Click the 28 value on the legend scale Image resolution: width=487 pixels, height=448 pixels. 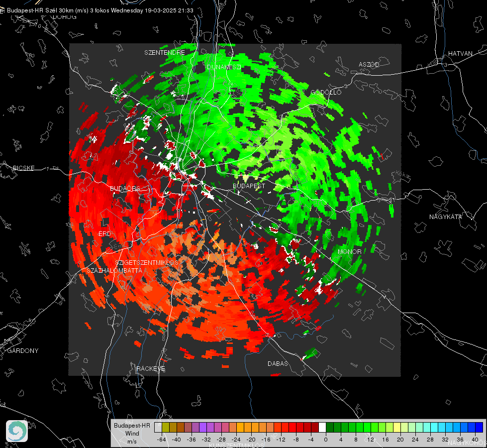click(x=430, y=440)
